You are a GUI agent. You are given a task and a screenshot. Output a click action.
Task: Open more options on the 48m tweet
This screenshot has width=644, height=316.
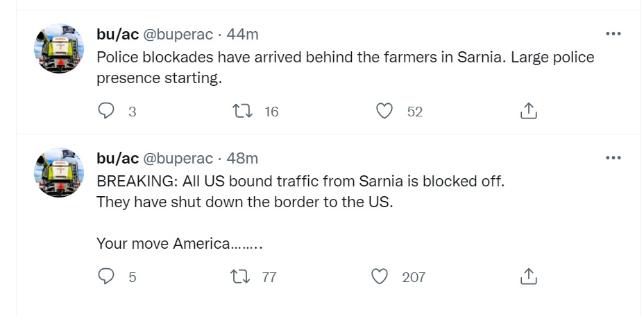point(613,158)
